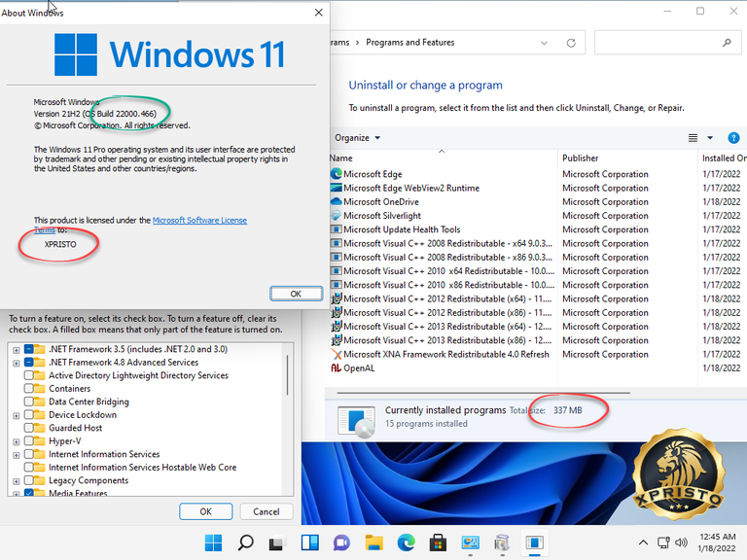This screenshot has width=747, height=560.
Task: Click horizontal scrollbar under programs list
Action: (x=483, y=393)
